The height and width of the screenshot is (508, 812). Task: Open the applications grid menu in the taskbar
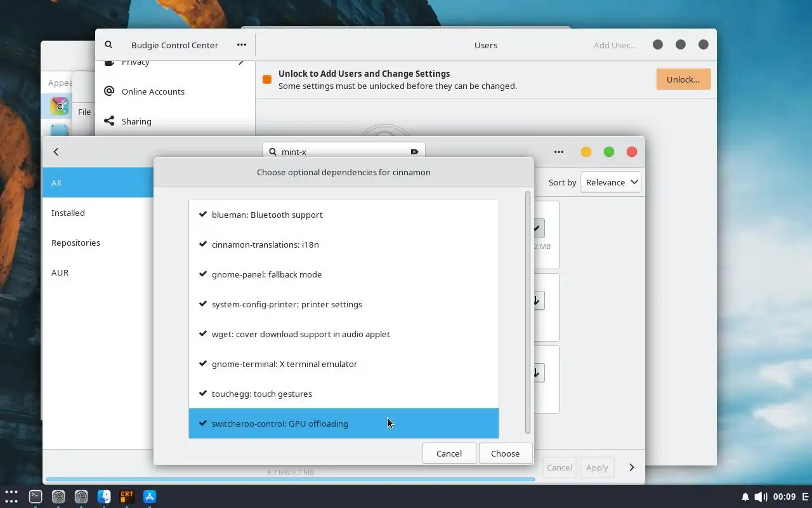pos(11,496)
